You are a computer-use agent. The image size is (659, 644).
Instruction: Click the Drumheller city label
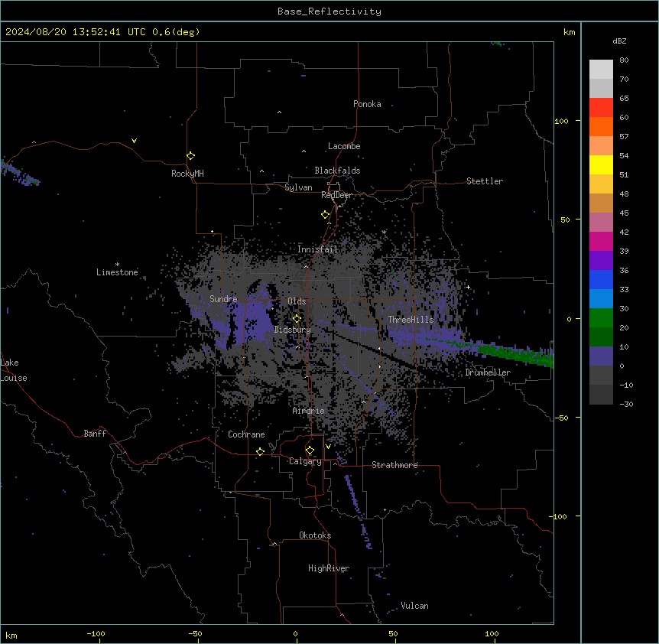tap(488, 372)
